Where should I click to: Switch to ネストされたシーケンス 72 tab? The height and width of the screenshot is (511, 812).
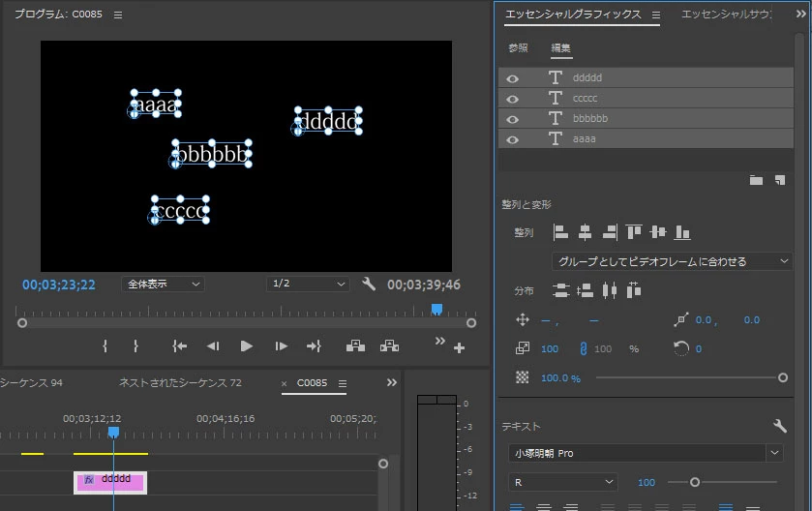(x=180, y=382)
